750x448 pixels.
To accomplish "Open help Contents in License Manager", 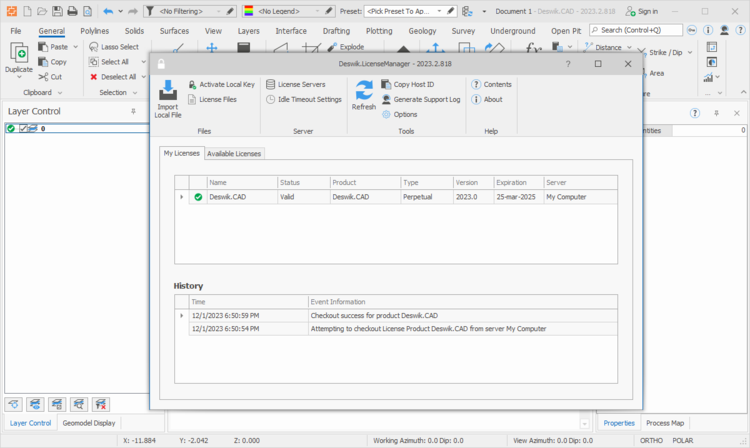I will 491,84.
